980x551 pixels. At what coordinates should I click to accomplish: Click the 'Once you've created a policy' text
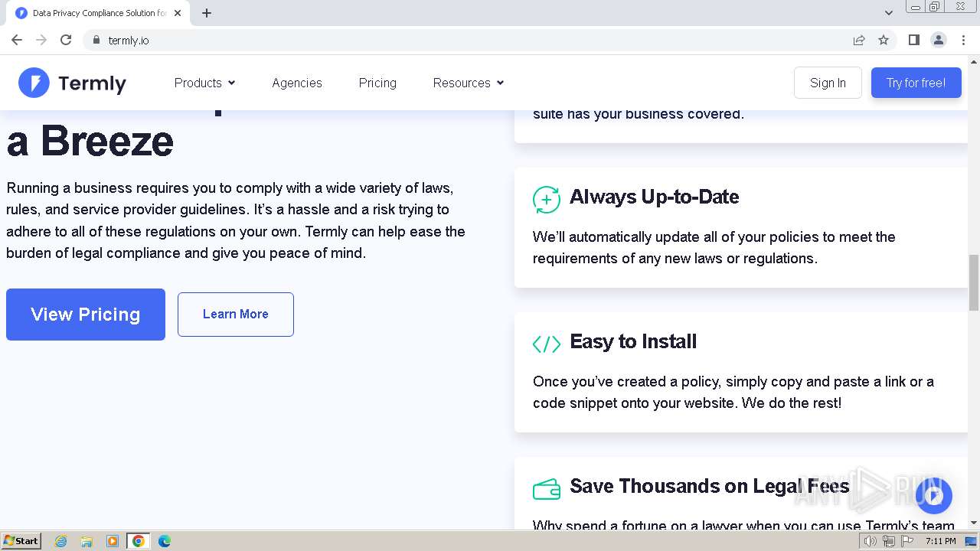(x=733, y=392)
